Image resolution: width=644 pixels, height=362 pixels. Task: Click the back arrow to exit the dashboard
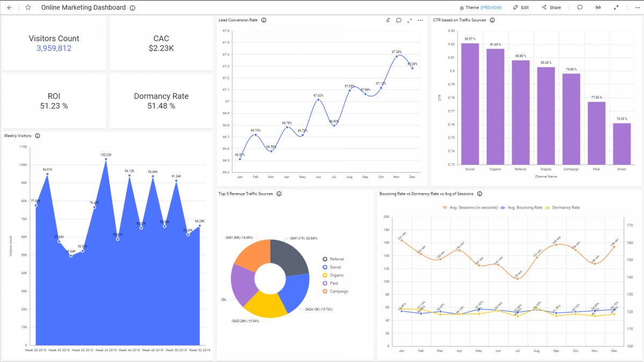[9, 8]
